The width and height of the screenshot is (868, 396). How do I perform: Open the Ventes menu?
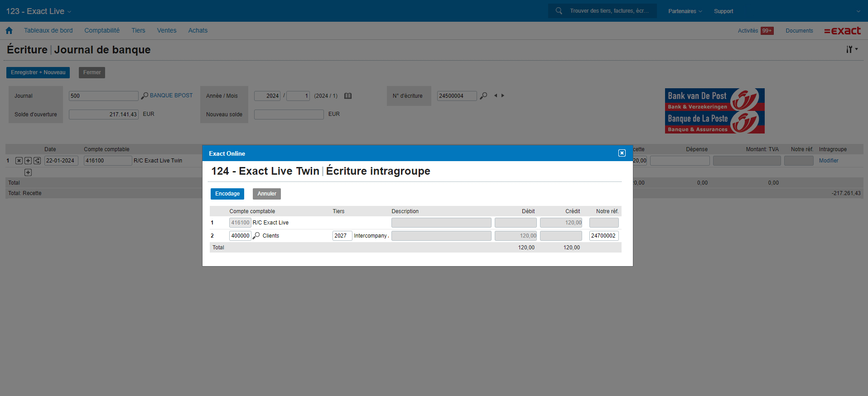pyautogui.click(x=167, y=30)
